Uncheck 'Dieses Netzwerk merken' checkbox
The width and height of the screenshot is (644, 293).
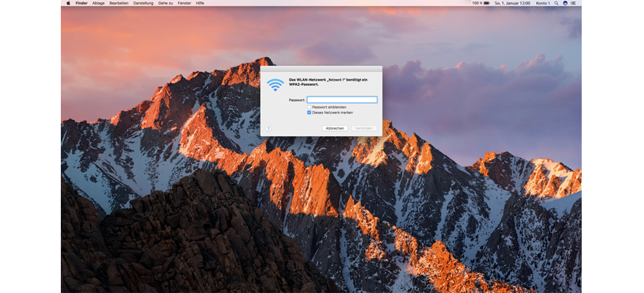309,113
